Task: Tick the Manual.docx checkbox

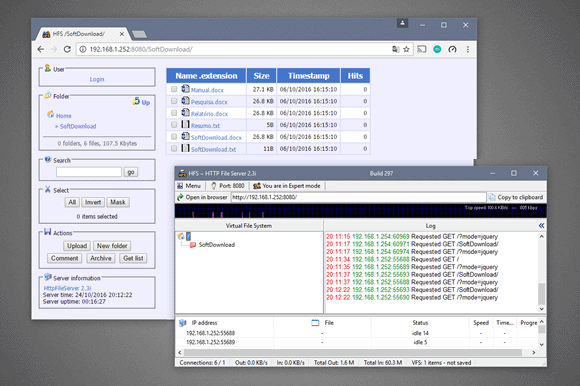Action: (174, 89)
